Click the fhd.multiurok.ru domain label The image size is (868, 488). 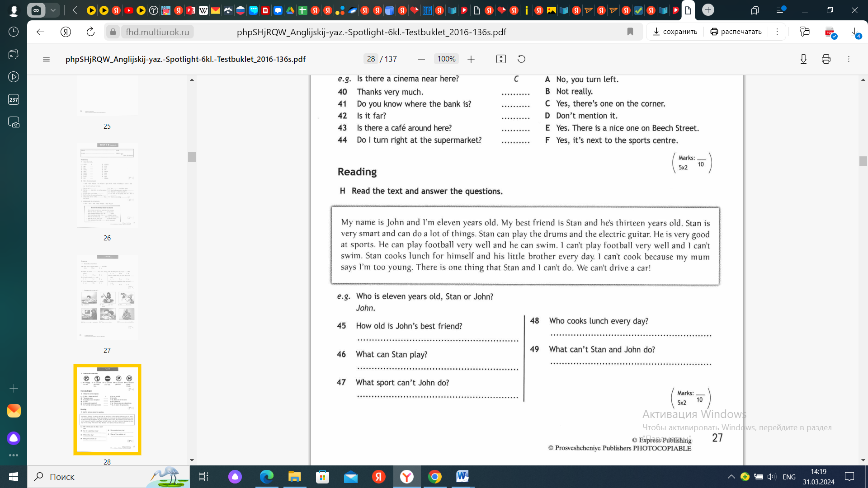pyautogui.click(x=157, y=32)
